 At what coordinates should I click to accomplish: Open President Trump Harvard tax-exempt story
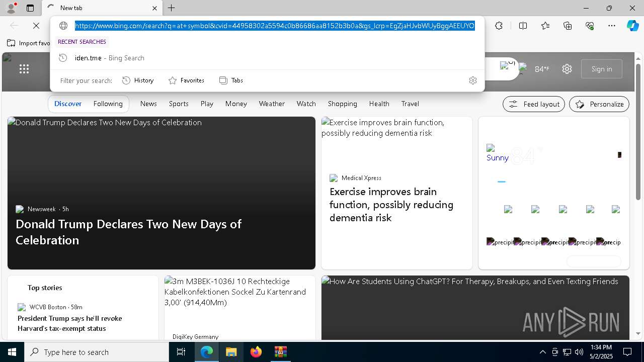coord(69,323)
